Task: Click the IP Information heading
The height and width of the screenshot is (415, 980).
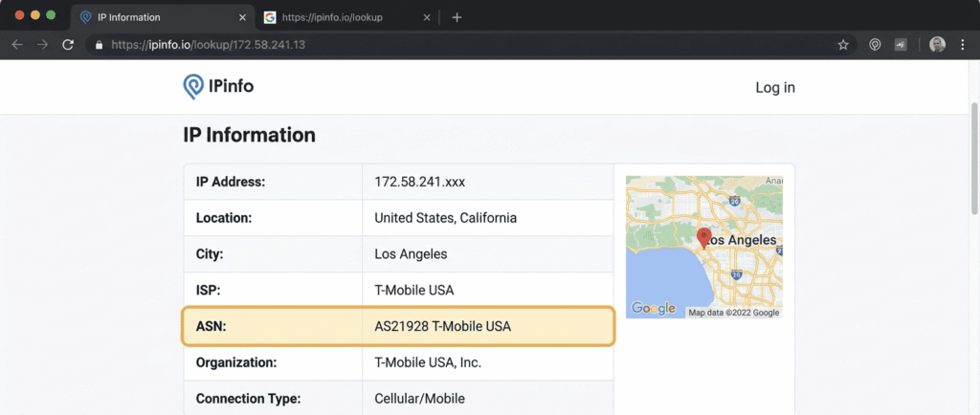Action: pyautogui.click(x=250, y=135)
